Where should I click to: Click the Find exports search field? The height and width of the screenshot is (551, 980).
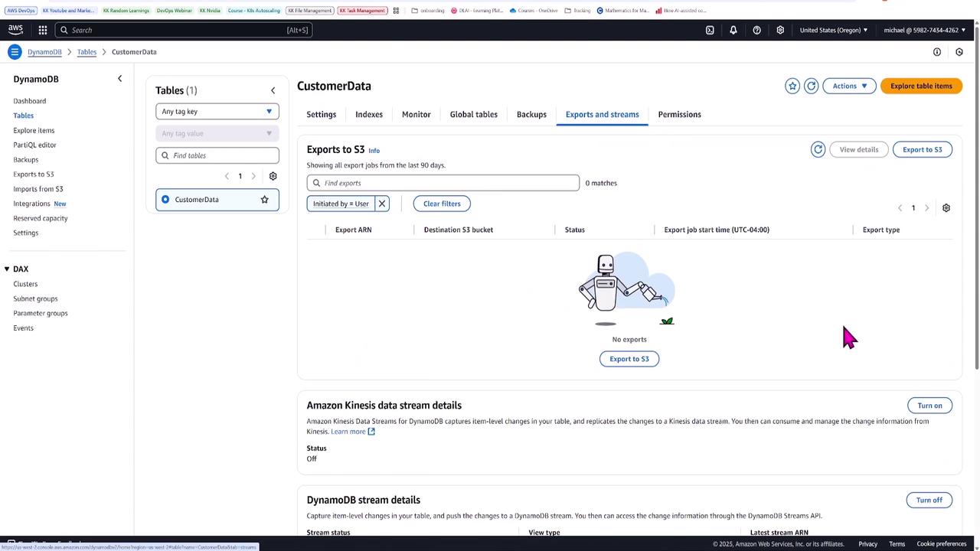pyautogui.click(x=443, y=183)
